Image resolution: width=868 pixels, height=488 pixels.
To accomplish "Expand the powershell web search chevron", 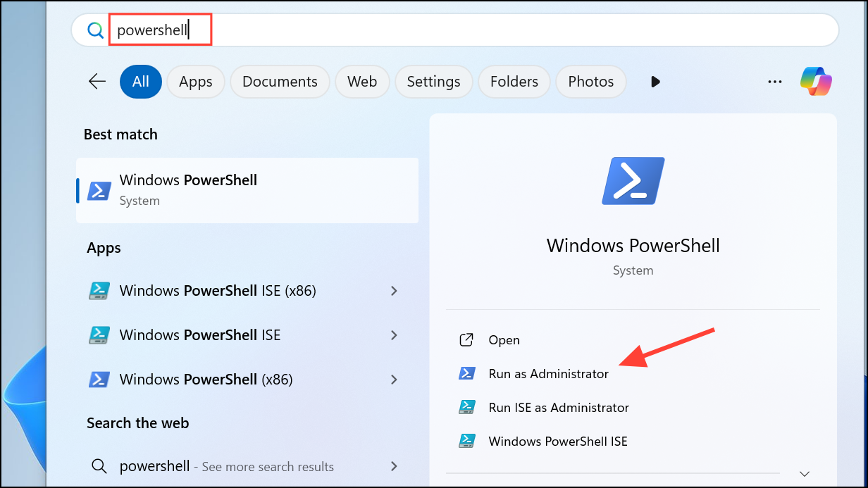I will click(394, 466).
